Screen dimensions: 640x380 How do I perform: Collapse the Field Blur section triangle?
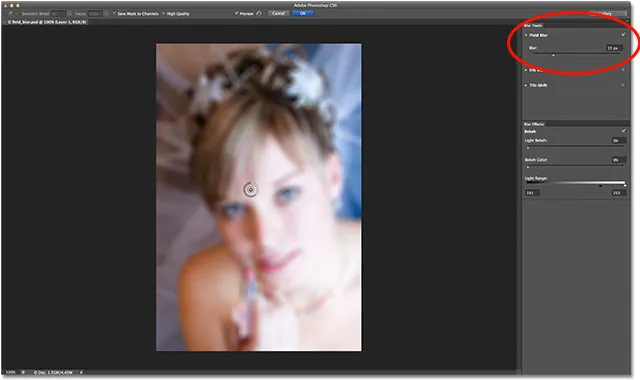526,35
